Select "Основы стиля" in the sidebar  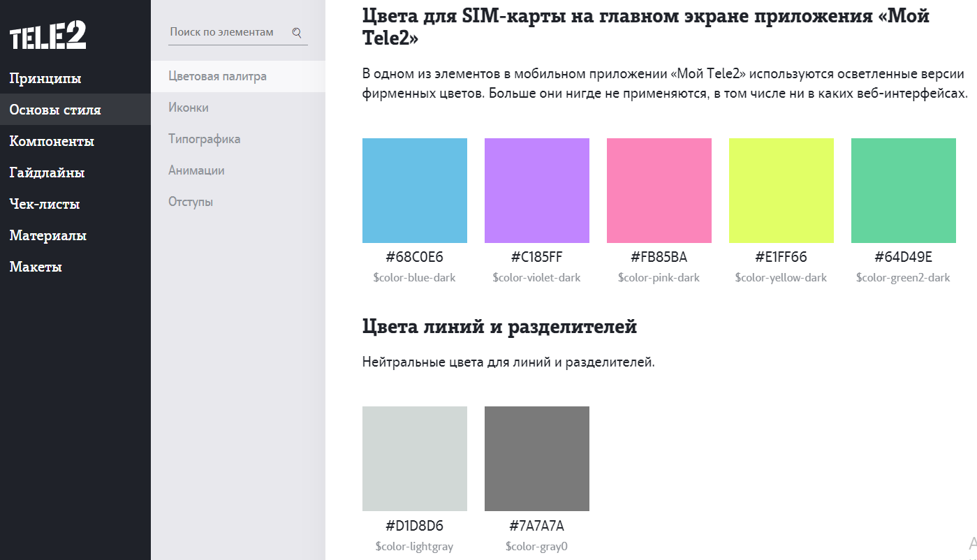55,110
